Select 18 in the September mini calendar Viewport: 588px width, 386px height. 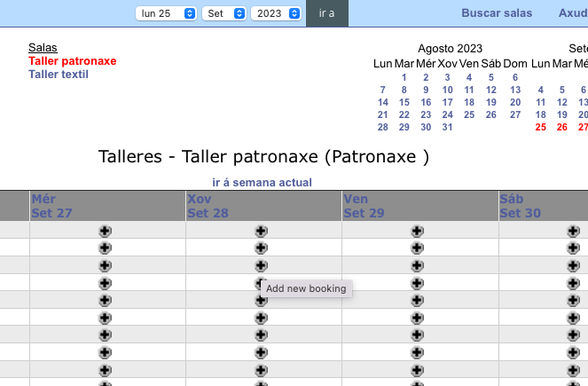click(x=540, y=114)
